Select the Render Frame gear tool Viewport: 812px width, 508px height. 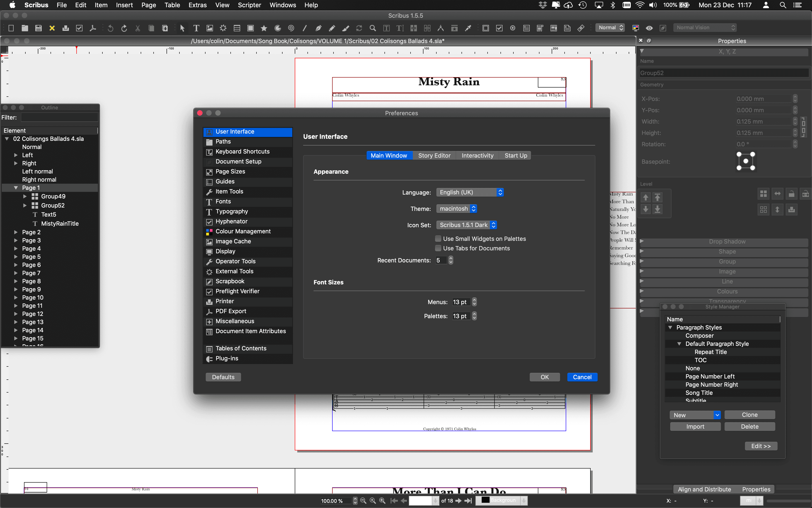223,28
